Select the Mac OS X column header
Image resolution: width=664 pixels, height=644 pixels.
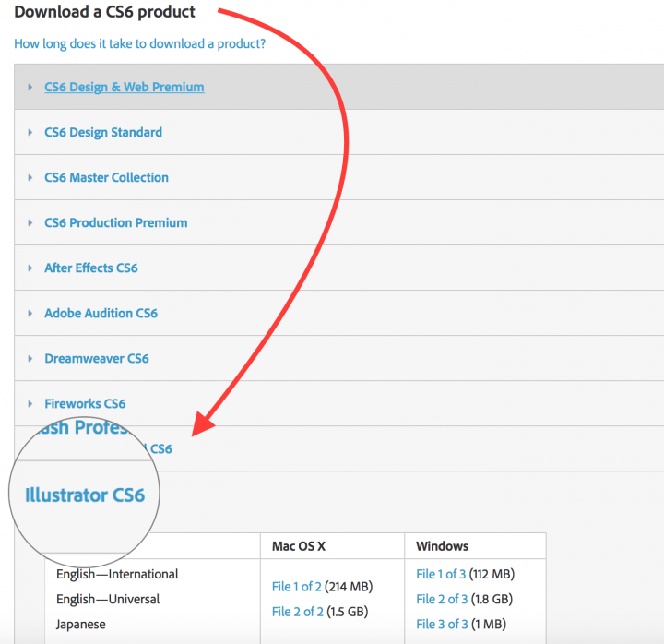tap(299, 546)
